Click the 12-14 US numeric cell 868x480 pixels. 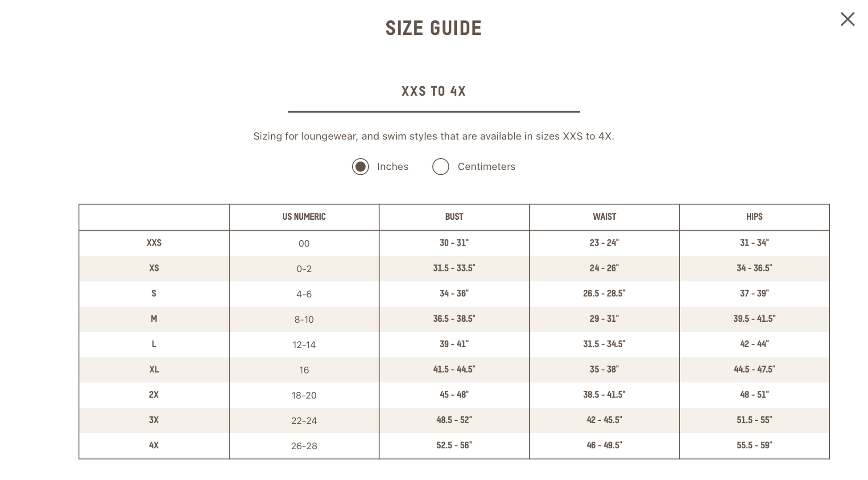tap(304, 345)
